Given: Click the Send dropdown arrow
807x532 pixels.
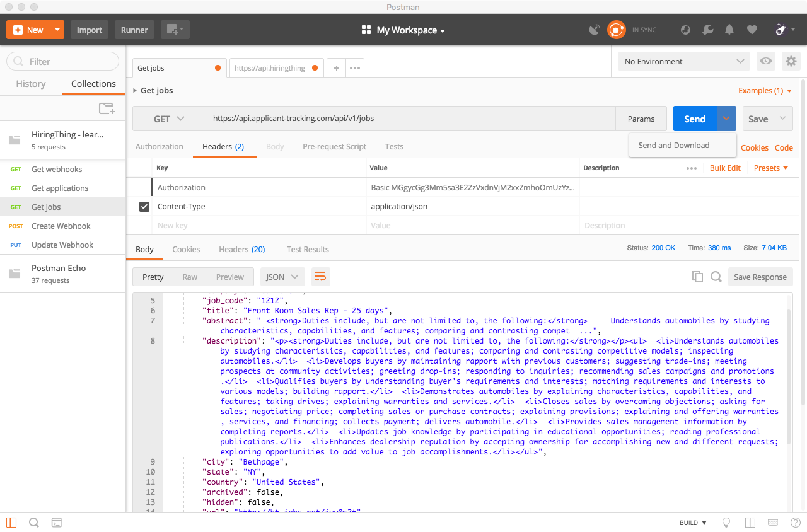Looking at the screenshot, I should click(726, 119).
